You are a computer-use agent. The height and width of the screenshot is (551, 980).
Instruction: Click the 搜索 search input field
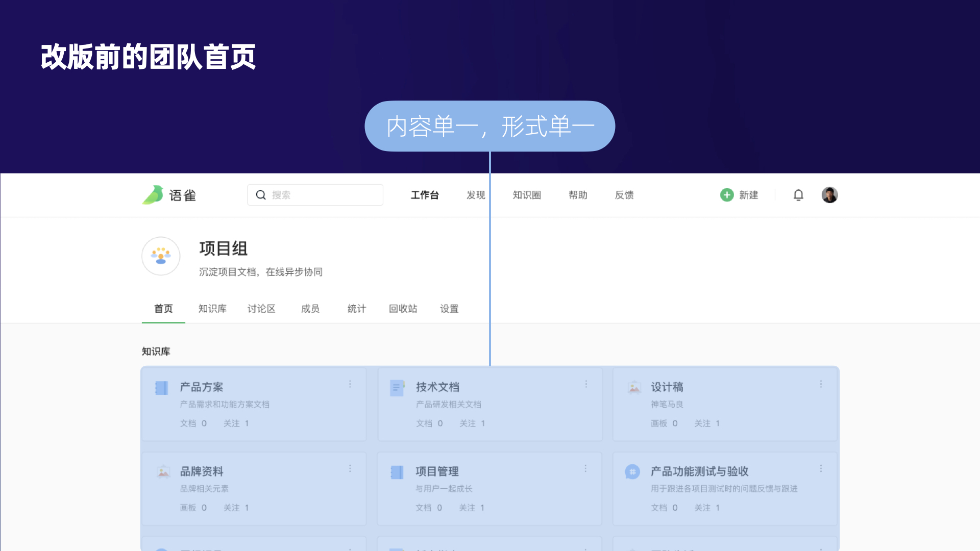(322, 195)
